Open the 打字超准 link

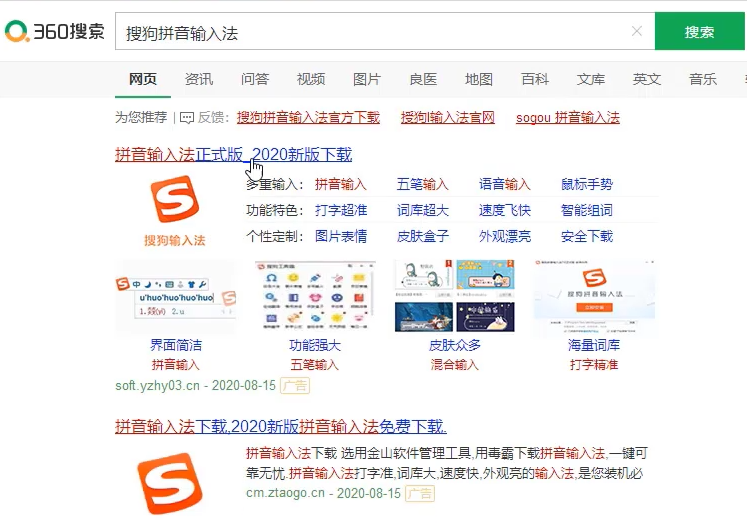[341, 210]
